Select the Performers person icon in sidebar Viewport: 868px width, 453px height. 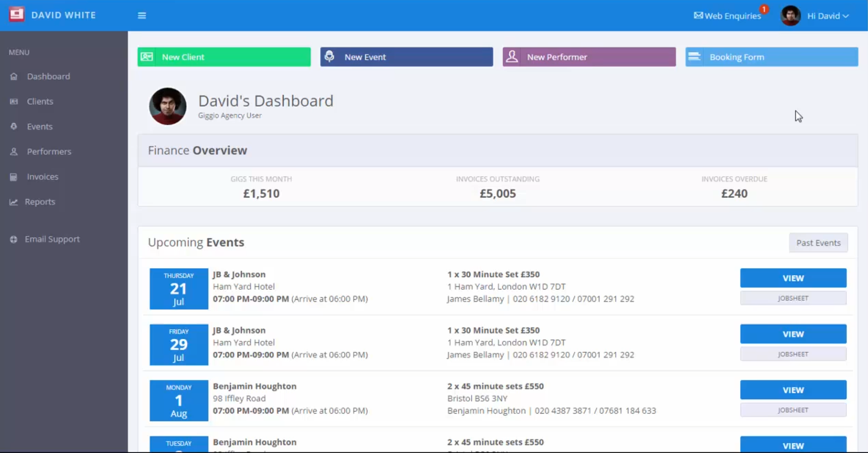14,151
